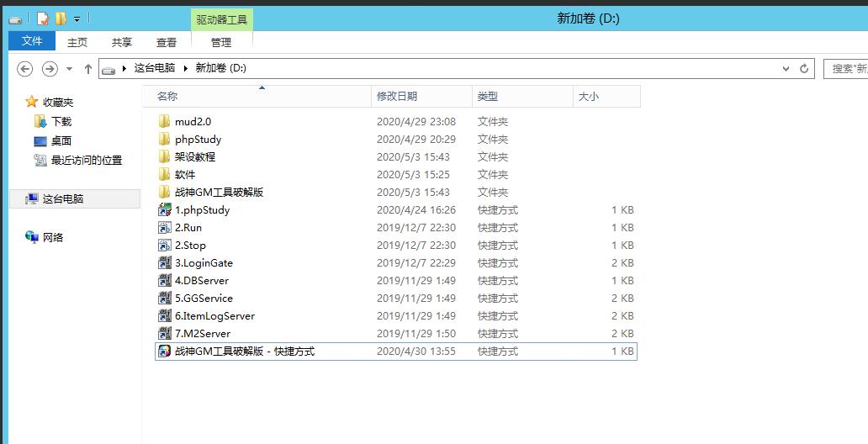Open recent locations dropdown arrow

pos(69,69)
